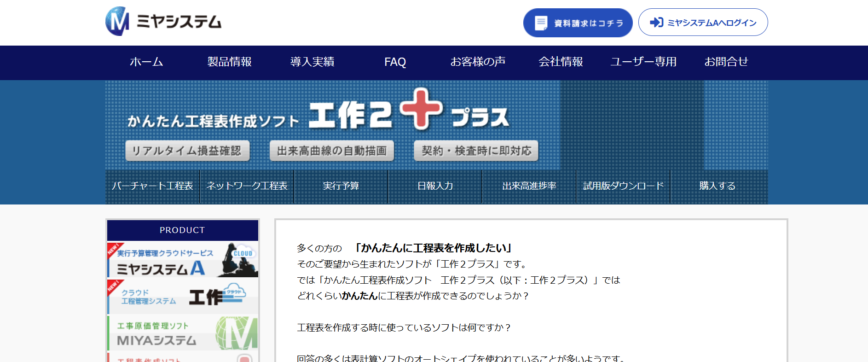Open 資料請求はコチラ button
Image resolution: width=868 pixels, height=362 pixels.
(578, 23)
